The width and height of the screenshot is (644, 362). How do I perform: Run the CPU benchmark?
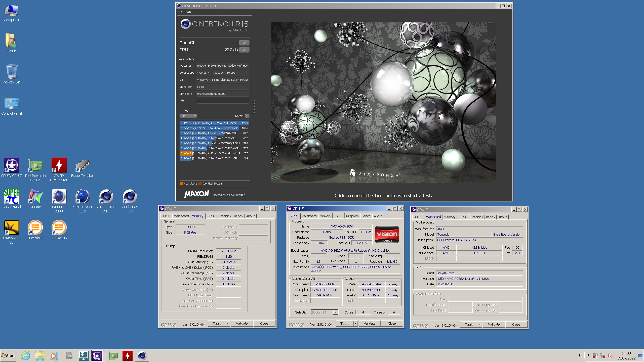(x=244, y=50)
